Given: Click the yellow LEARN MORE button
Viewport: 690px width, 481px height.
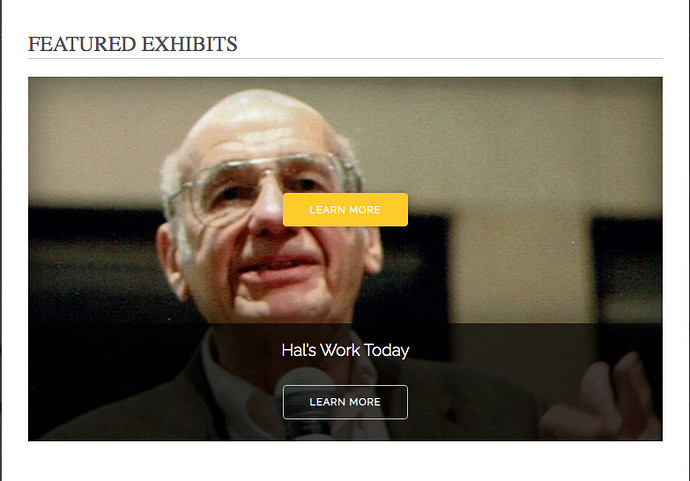Looking at the screenshot, I should click(345, 209).
